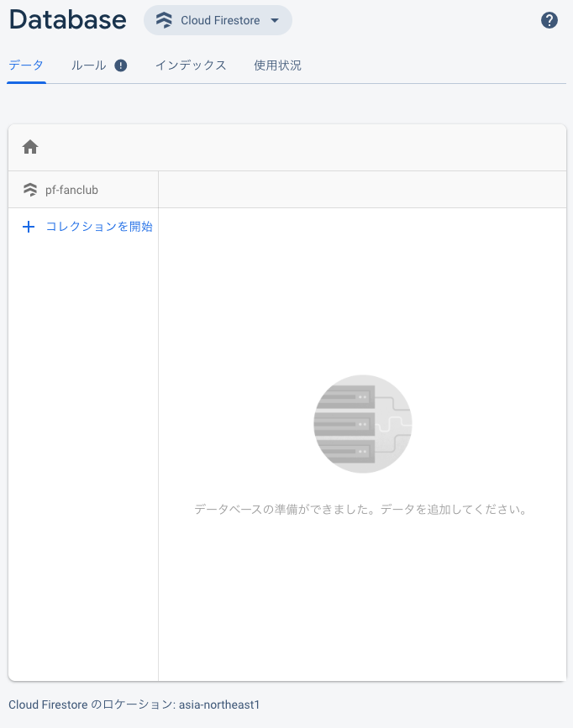Click the データ tab label
The height and width of the screenshot is (728, 573).
tap(27, 64)
